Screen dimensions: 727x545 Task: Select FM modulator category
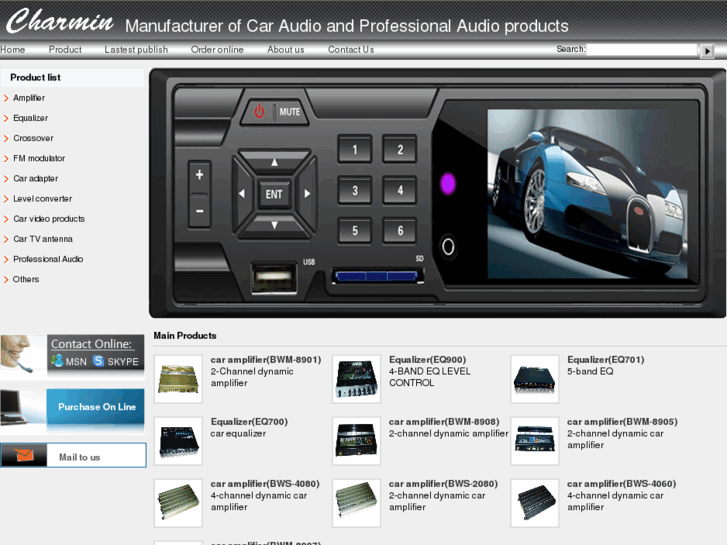[39, 158]
